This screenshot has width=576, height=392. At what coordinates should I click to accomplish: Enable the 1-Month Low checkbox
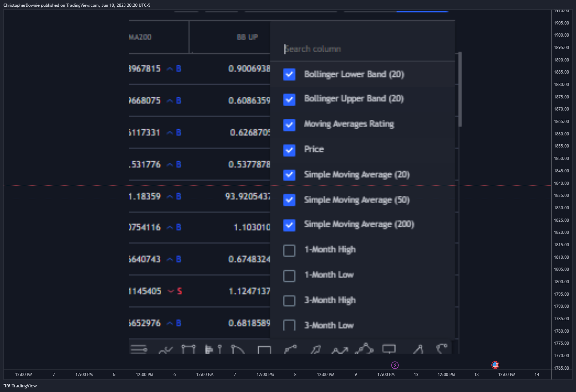click(x=289, y=275)
